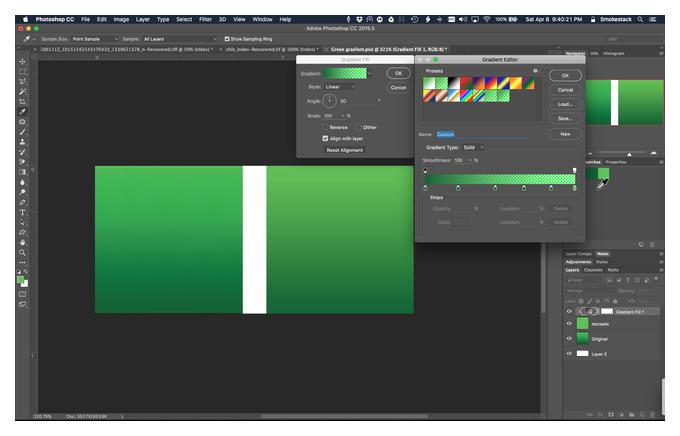Select the Eraser tool
Viewport: 680px width, 436px height.
coord(23,162)
